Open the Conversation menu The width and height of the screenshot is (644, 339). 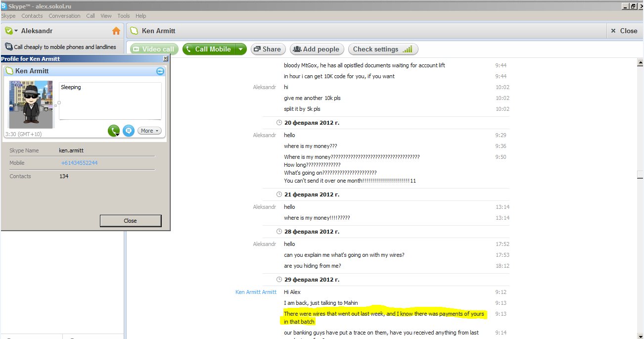click(64, 16)
